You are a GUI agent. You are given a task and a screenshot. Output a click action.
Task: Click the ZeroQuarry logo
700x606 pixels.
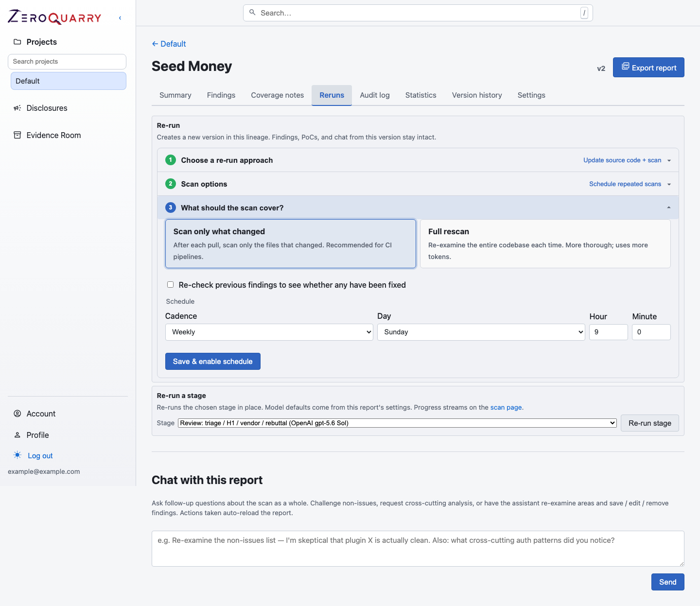[x=54, y=17]
